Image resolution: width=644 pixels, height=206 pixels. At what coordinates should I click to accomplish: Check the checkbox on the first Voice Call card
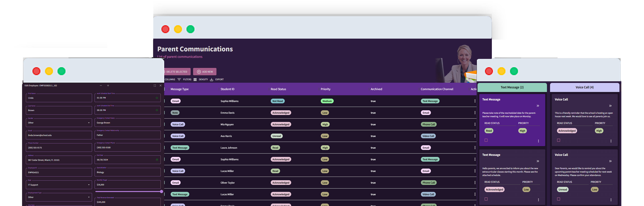pyautogui.click(x=559, y=140)
